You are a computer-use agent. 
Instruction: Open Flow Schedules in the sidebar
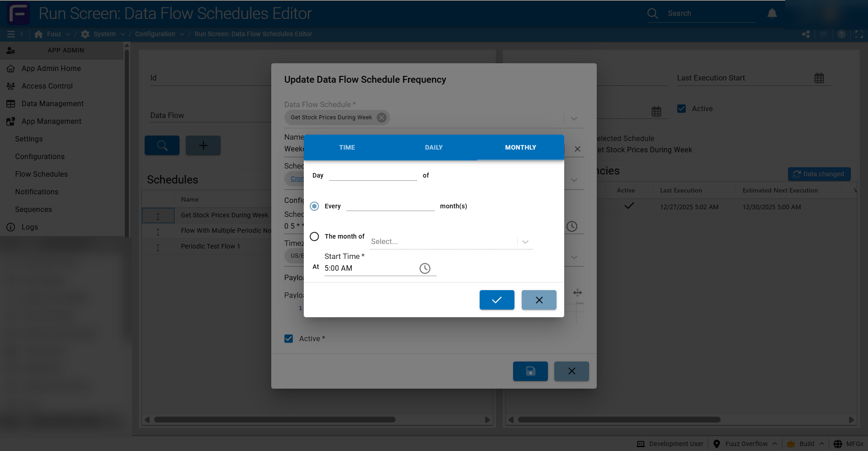[x=41, y=174]
